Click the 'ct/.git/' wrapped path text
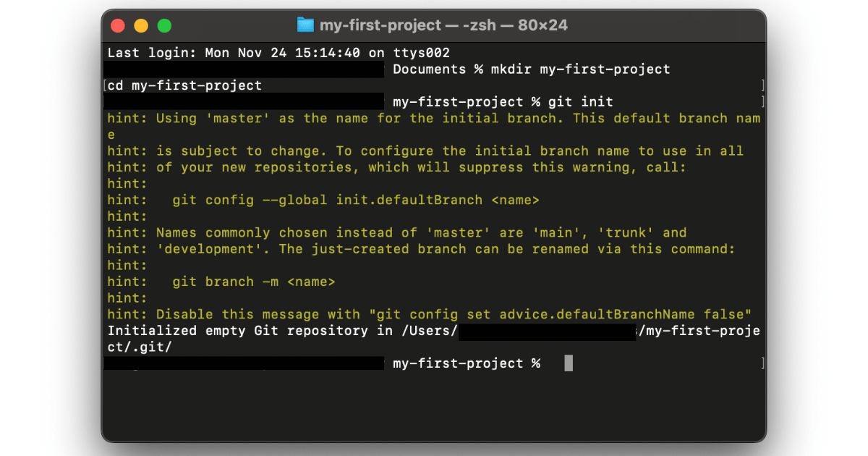Image resolution: width=868 pixels, height=456 pixels. 140,347
